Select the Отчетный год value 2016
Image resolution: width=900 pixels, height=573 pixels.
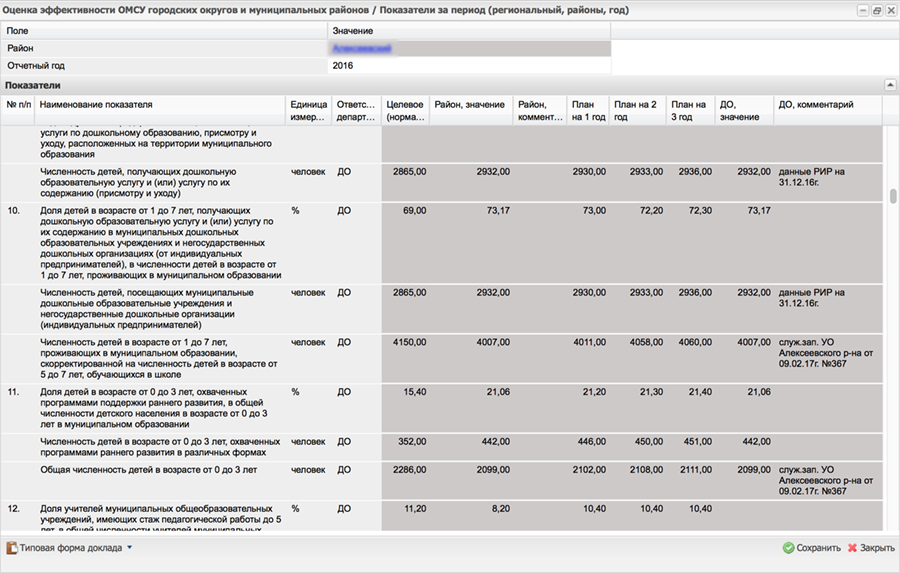pyautogui.click(x=343, y=66)
